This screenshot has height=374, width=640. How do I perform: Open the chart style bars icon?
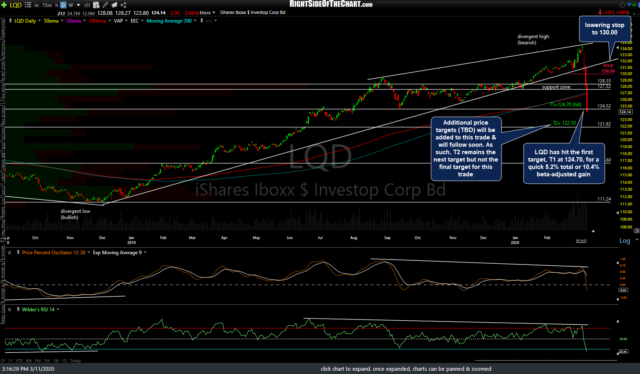click(87, 5)
